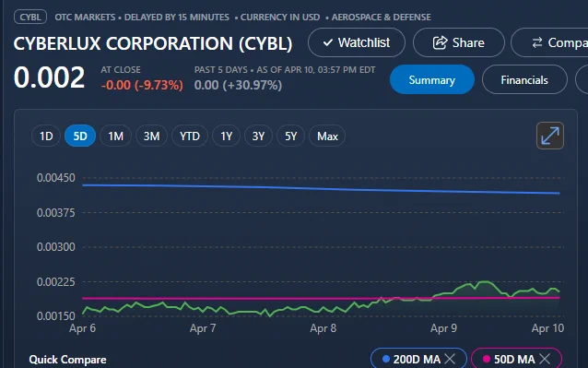The height and width of the screenshot is (368, 588).
Task: Click the 0.00300 y-axis label
Action: pyautogui.click(x=56, y=247)
